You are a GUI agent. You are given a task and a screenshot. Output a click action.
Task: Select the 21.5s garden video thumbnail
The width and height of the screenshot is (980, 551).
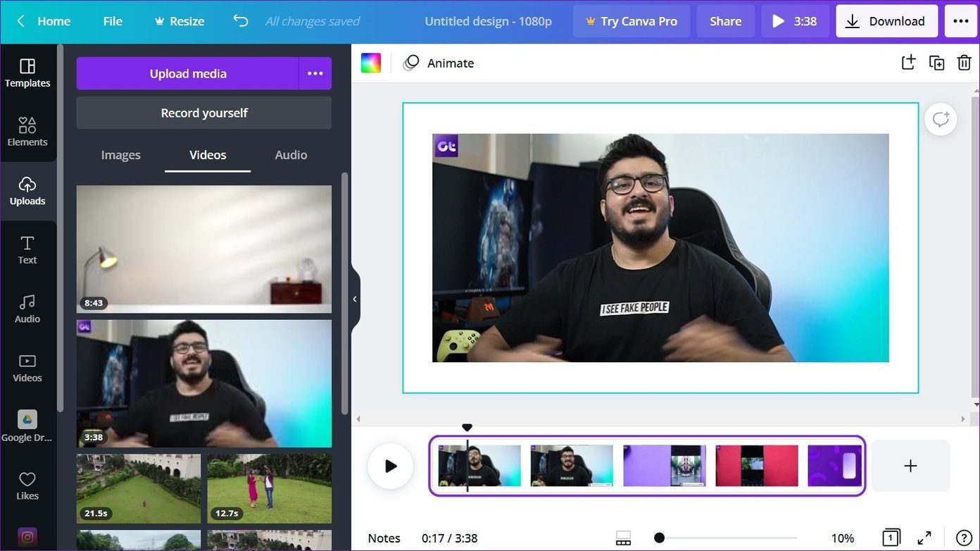click(x=139, y=488)
